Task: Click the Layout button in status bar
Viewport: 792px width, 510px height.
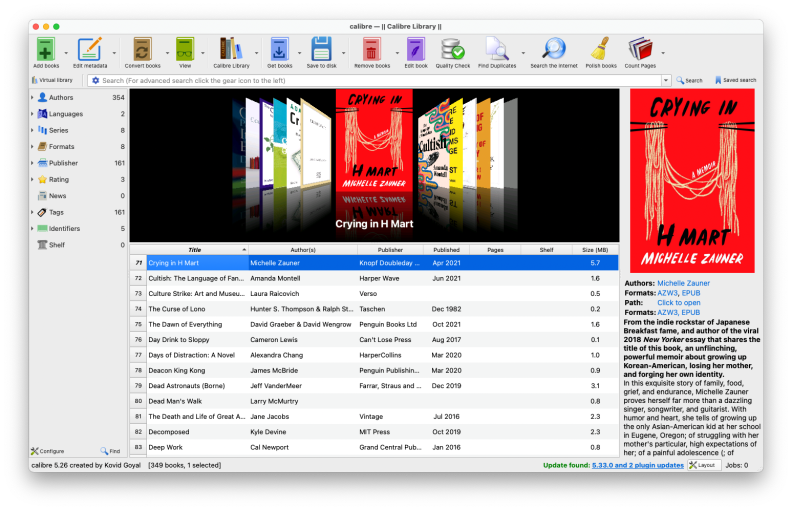Action: click(x=703, y=465)
